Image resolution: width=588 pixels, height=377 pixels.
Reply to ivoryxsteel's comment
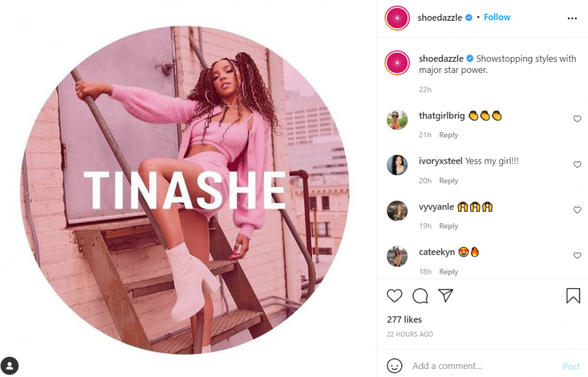click(448, 181)
